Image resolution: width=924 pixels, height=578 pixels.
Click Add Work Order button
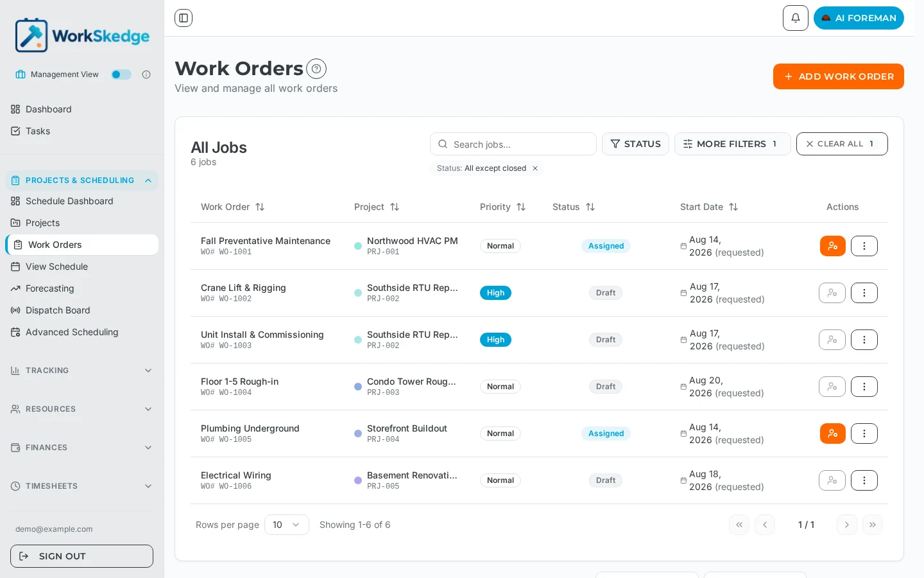[838, 76]
